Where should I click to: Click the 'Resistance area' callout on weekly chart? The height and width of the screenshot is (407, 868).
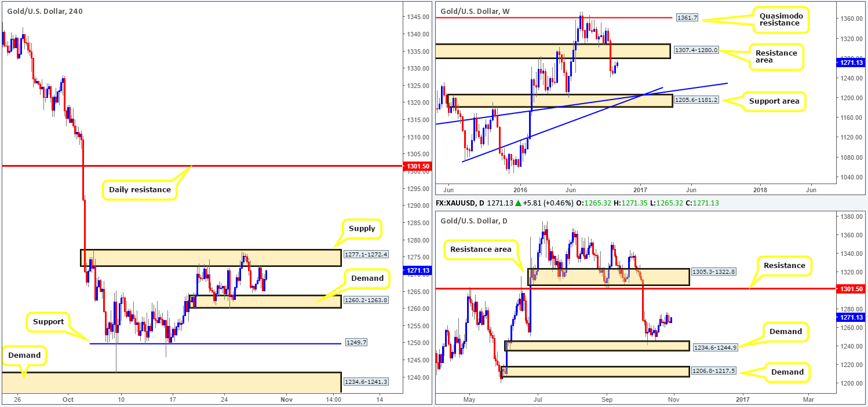click(775, 57)
